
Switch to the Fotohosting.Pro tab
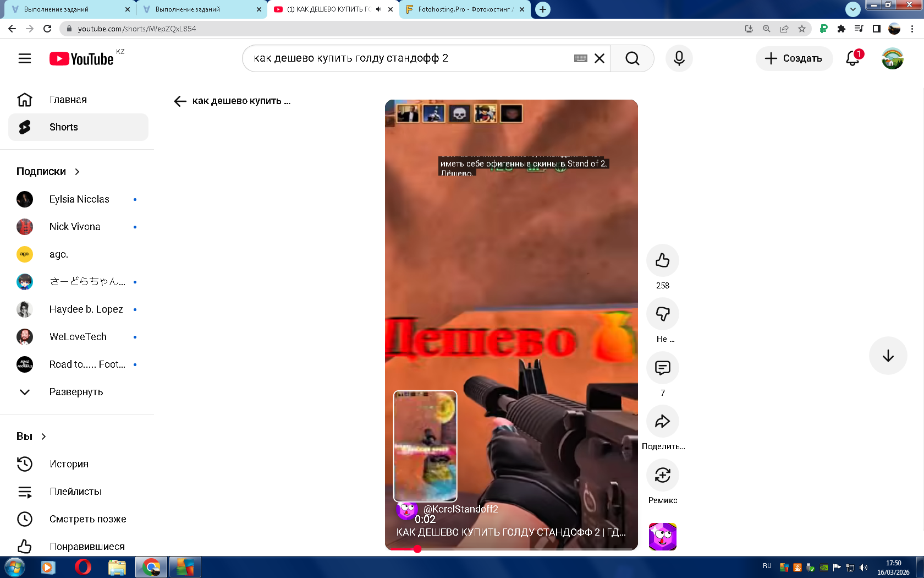(x=465, y=9)
